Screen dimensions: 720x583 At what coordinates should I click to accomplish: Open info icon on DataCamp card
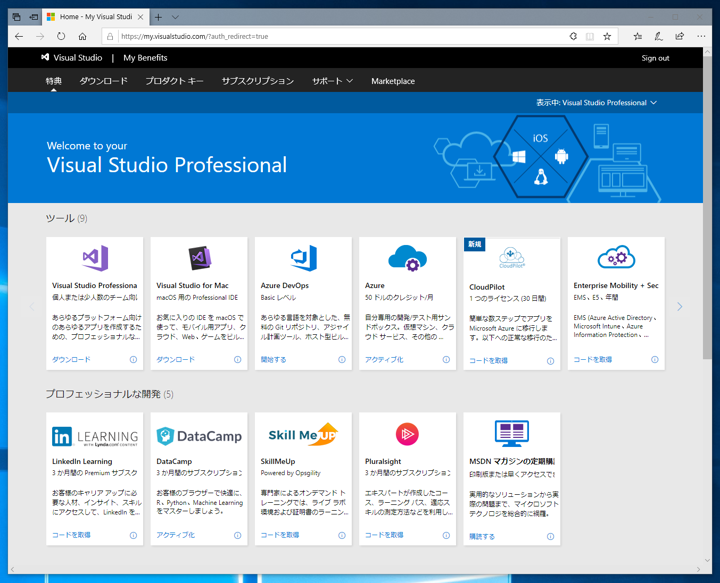(x=237, y=535)
